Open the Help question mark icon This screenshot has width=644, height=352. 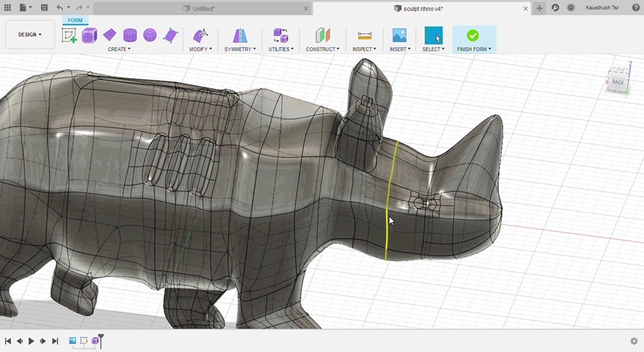pos(636,8)
